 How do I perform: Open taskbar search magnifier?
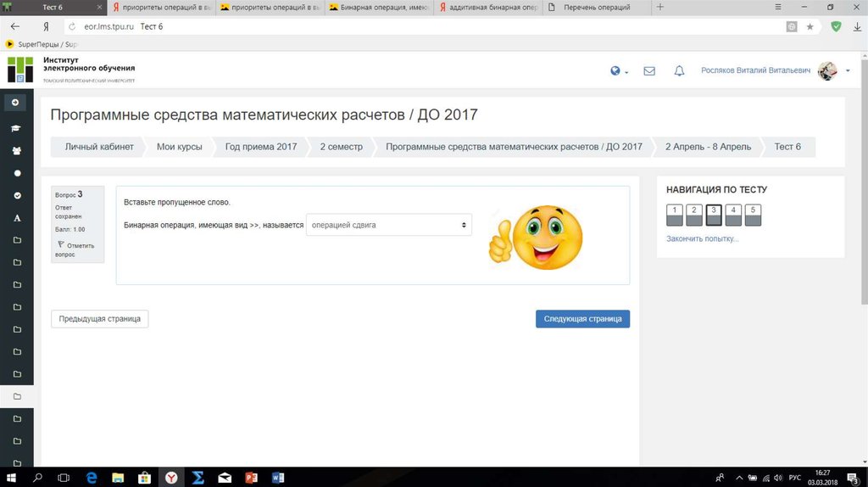37,477
